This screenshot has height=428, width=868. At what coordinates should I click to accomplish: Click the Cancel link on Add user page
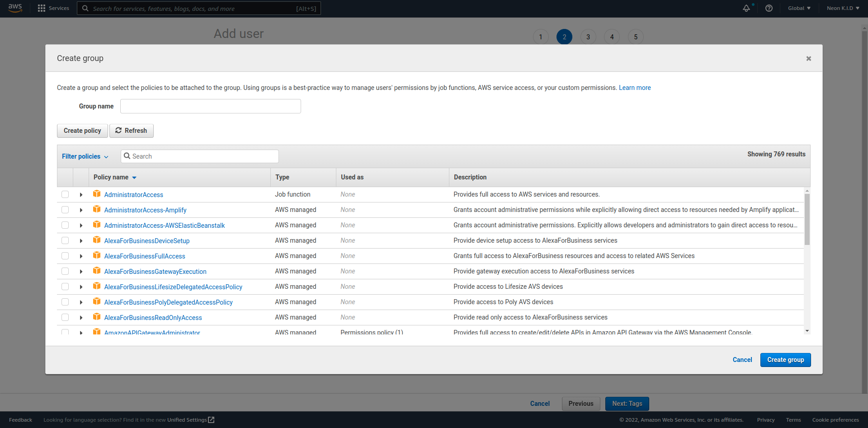(540, 404)
